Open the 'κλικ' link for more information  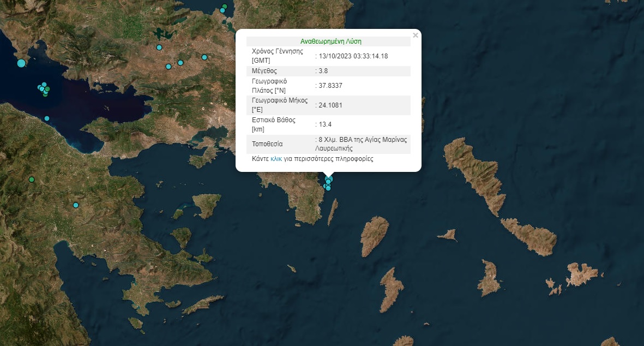pos(276,159)
